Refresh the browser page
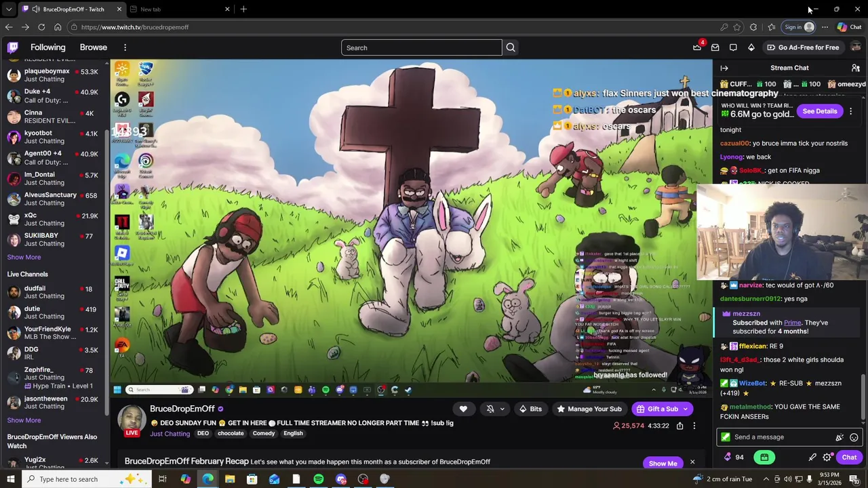This screenshot has height=488, width=868. coord(41,27)
